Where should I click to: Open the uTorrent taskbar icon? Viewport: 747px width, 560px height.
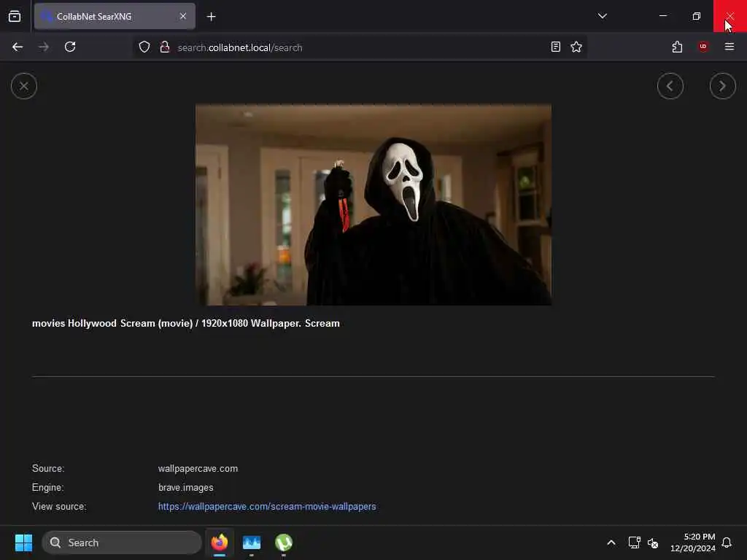tap(284, 542)
